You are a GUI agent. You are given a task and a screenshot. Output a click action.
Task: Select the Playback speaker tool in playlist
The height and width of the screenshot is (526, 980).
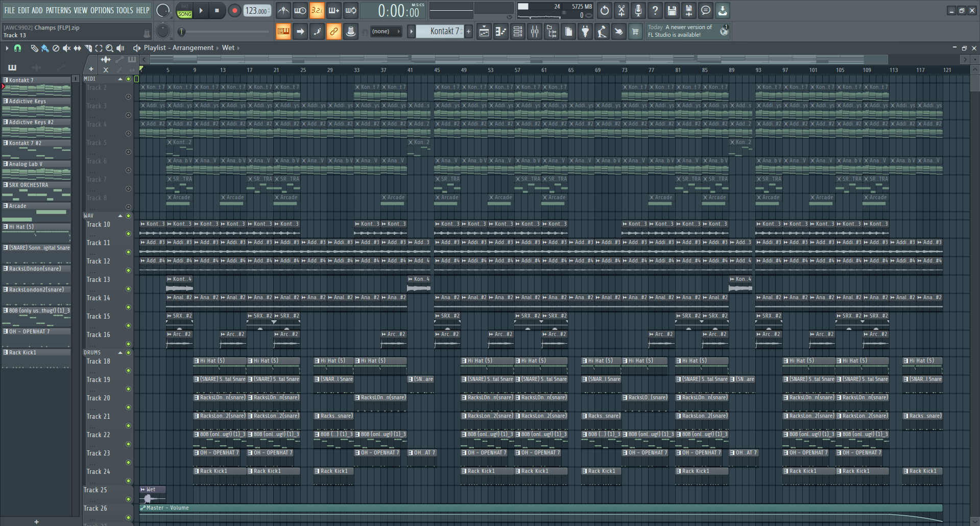click(121, 48)
